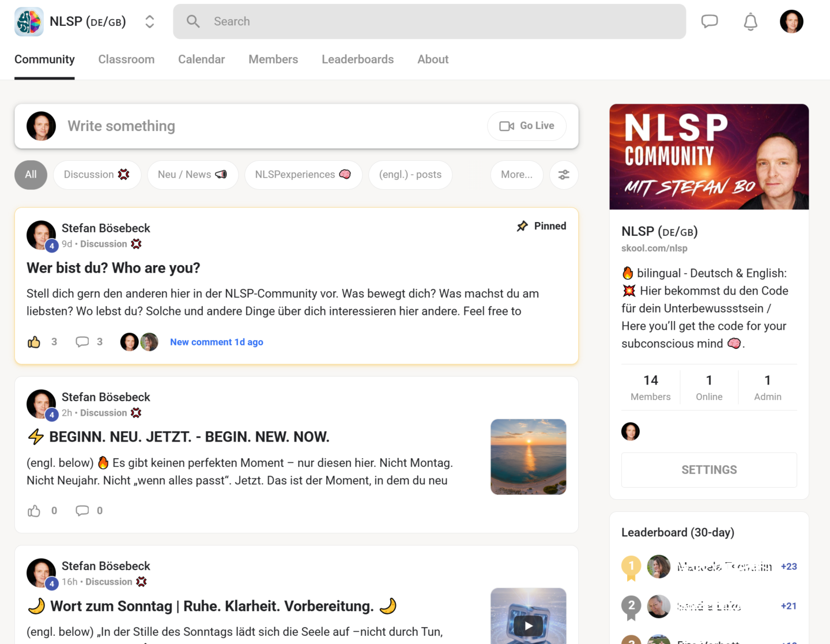830x644 pixels.
Task: Filter by (engl.) - posts category
Action: (x=410, y=175)
